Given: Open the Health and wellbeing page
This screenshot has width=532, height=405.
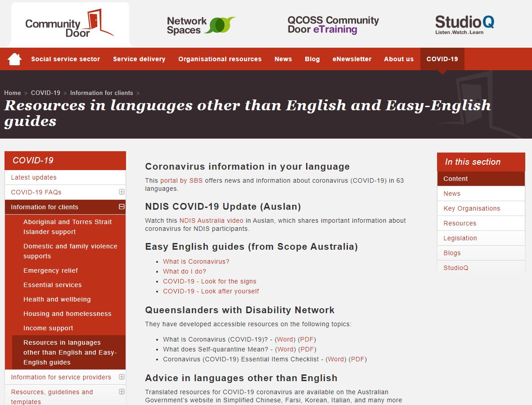Looking at the screenshot, I should [x=57, y=299].
